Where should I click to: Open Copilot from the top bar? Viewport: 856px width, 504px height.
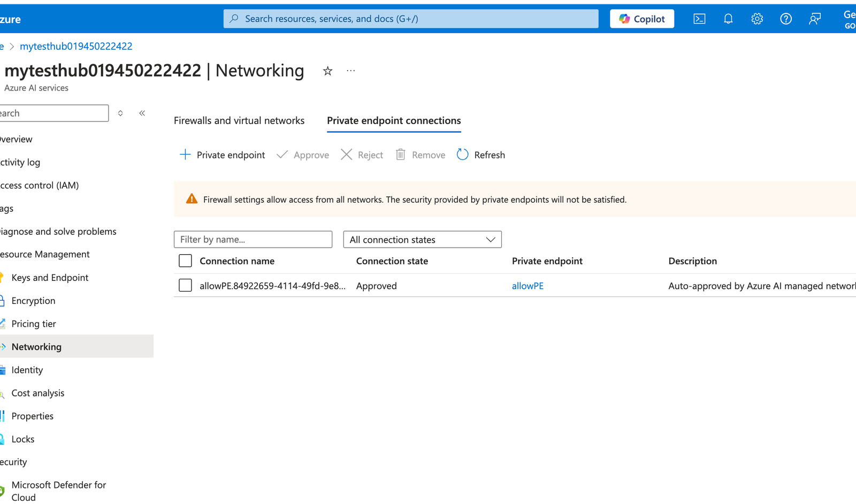coord(641,18)
